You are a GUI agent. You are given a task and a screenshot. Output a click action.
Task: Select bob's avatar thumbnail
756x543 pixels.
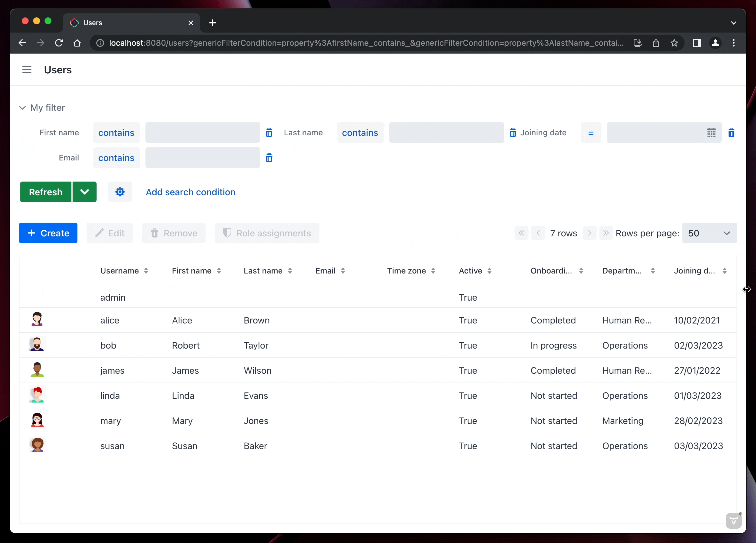pyautogui.click(x=37, y=344)
